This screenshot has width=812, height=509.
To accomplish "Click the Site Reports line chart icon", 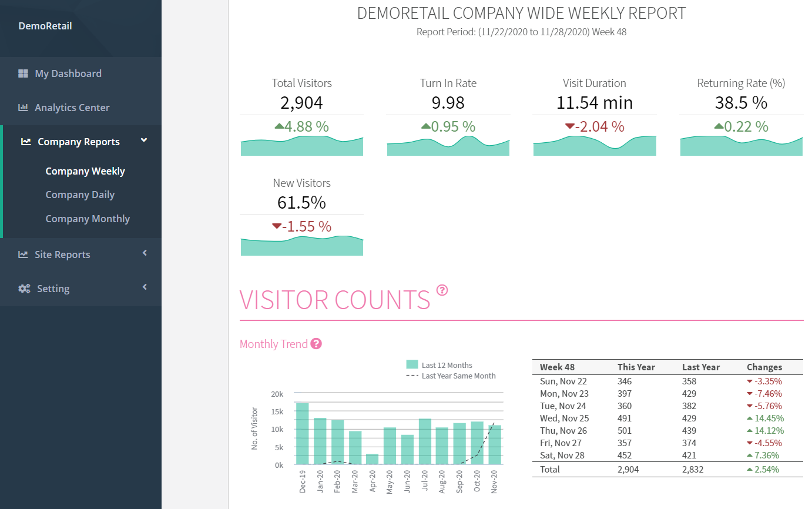I will (24, 254).
